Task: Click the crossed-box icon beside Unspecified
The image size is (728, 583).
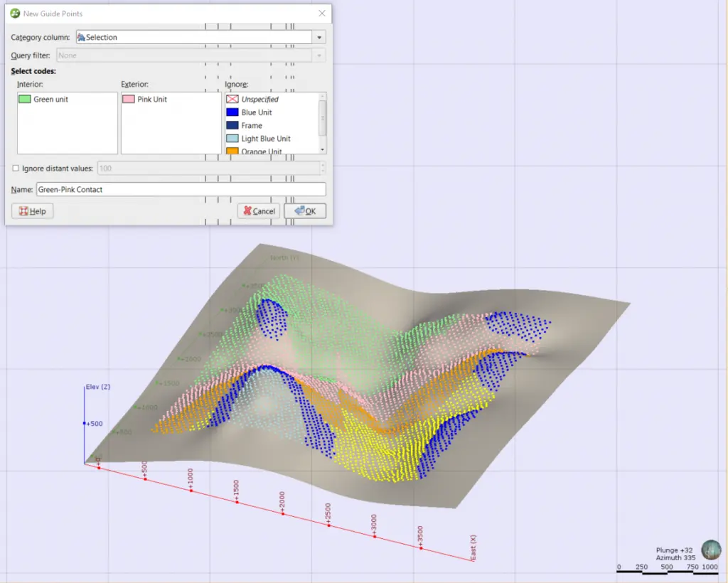Action: click(x=232, y=99)
